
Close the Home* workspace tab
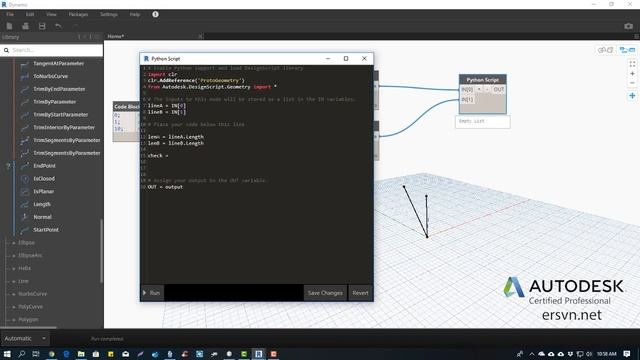tap(200, 36)
